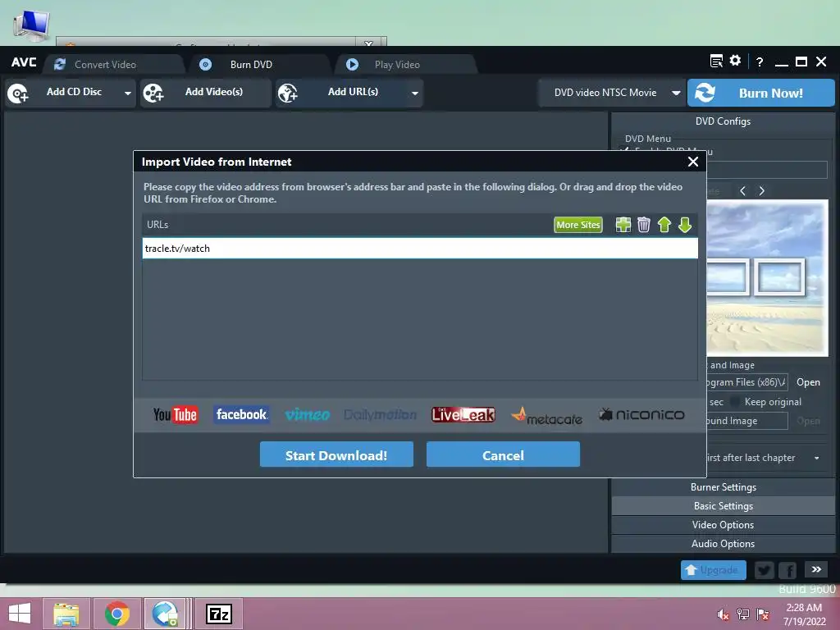Click Cancel in the import dialog
The height and width of the screenshot is (630, 840).
(503, 454)
